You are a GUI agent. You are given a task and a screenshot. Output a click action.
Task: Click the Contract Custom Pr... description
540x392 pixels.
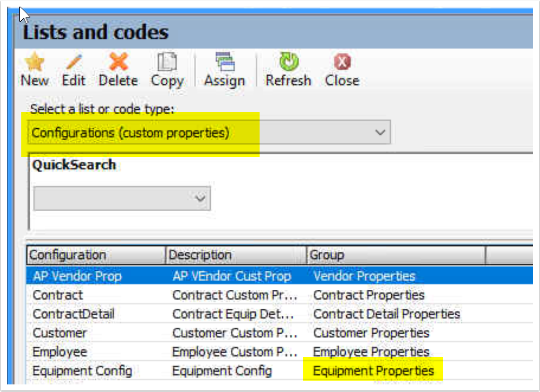[x=234, y=295]
